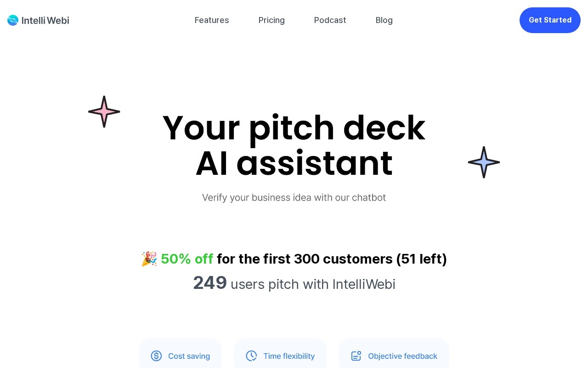Click the party popper emoji

[x=149, y=259]
